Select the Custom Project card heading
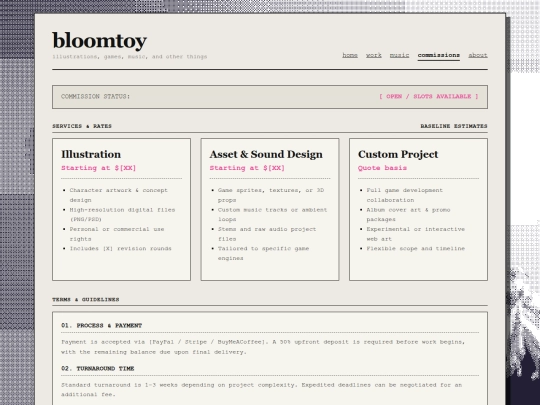This screenshot has height=405, width=540. (x=398, y=154)
